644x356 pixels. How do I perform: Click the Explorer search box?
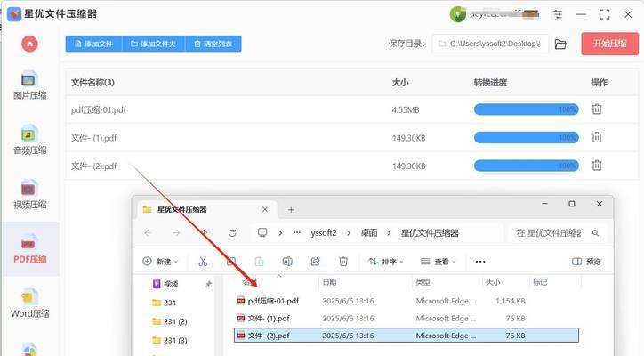pyautogui.click(x=557, y=233)
